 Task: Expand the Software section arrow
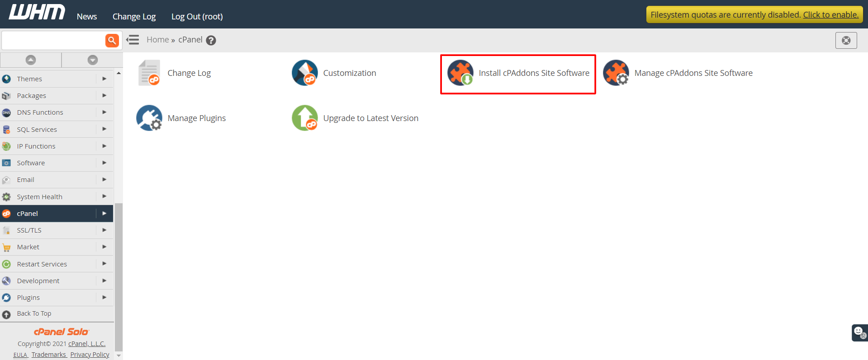coord(104,163)
